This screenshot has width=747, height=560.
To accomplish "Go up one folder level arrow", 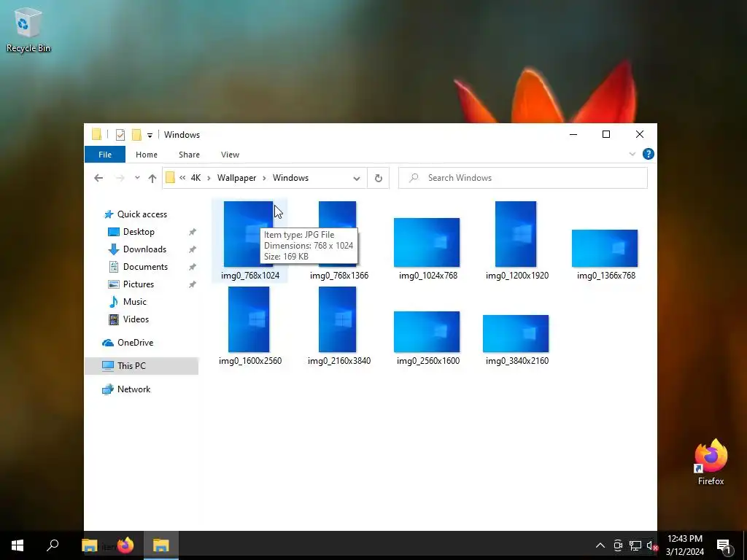I will [x=152, y=178].
